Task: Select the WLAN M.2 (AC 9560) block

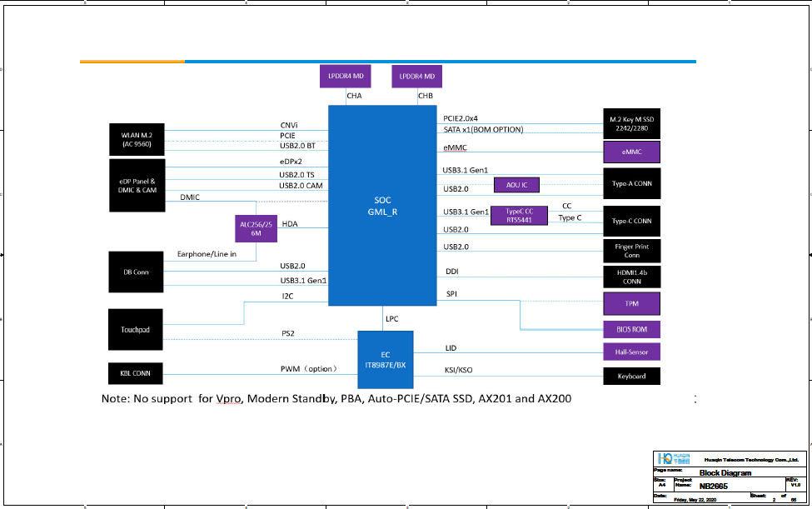Action: [x=137, y=139]
